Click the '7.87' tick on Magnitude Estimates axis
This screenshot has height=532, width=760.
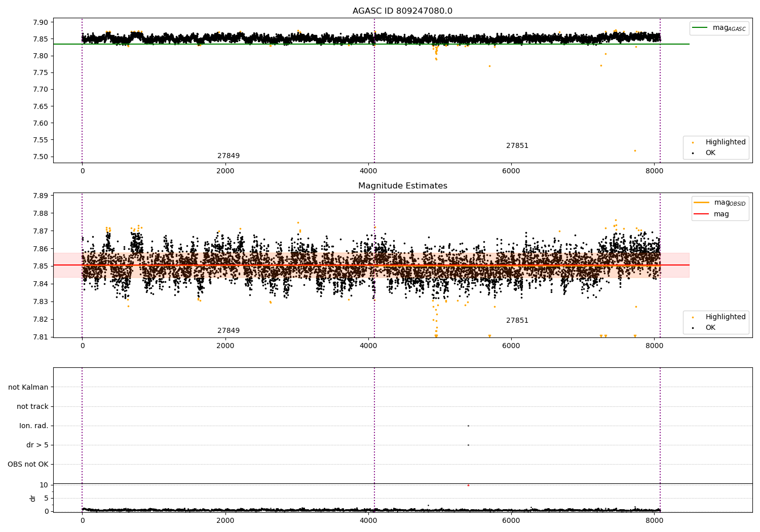pos(40,231)
